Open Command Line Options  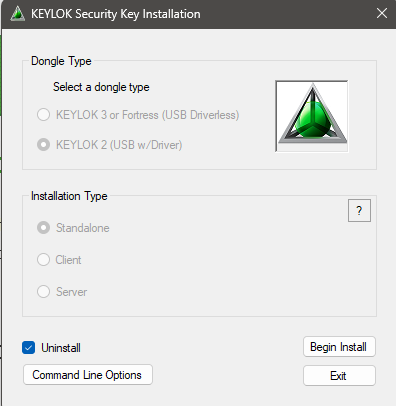[x=88, y=375]
